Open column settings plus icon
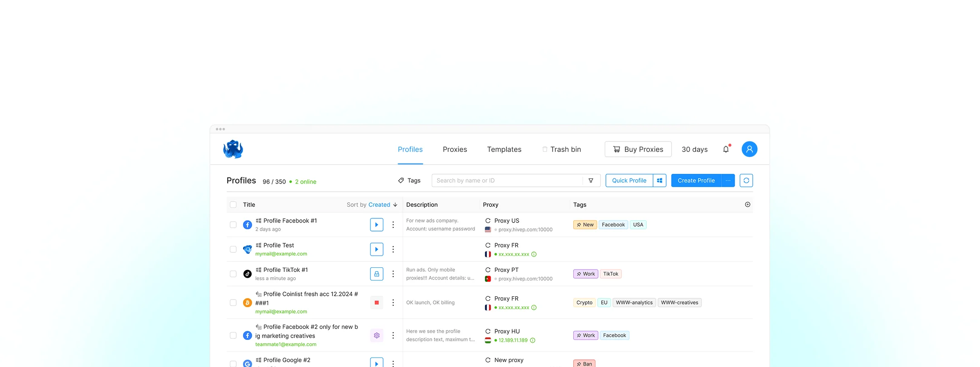Screen dimensions: 980x367 coord(747,205)
